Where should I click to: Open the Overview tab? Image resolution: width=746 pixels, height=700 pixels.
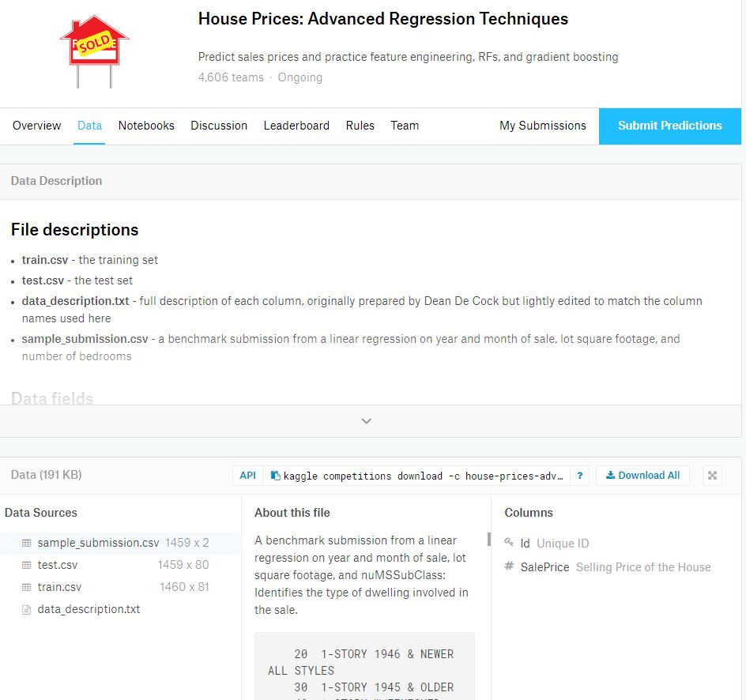tap(36, 126)
